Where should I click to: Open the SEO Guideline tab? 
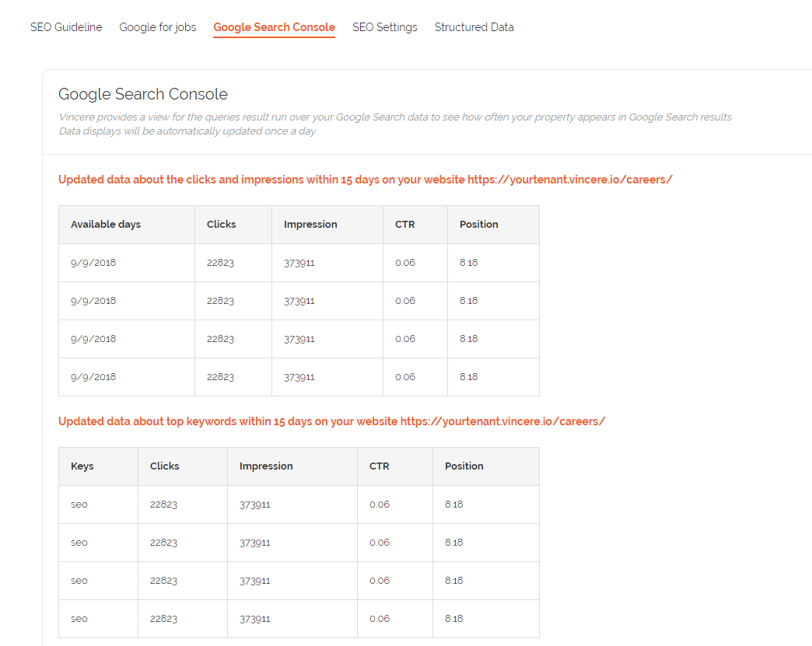(66, 27)
